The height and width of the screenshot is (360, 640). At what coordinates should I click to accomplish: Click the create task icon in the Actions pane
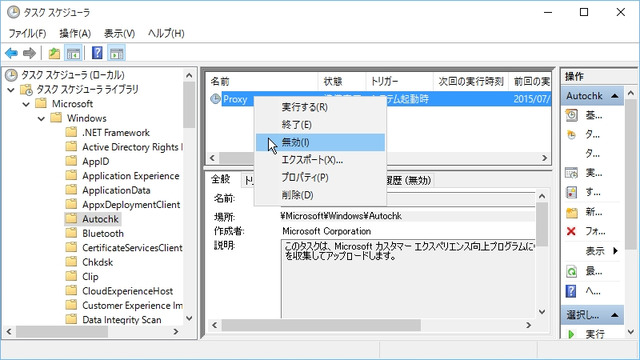[571, 134]
